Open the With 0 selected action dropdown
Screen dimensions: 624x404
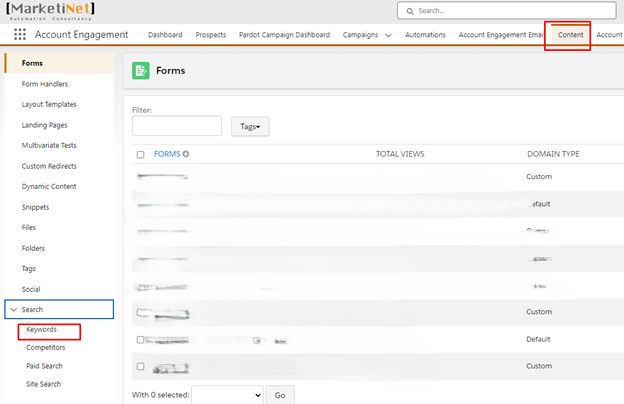(227, 395)
